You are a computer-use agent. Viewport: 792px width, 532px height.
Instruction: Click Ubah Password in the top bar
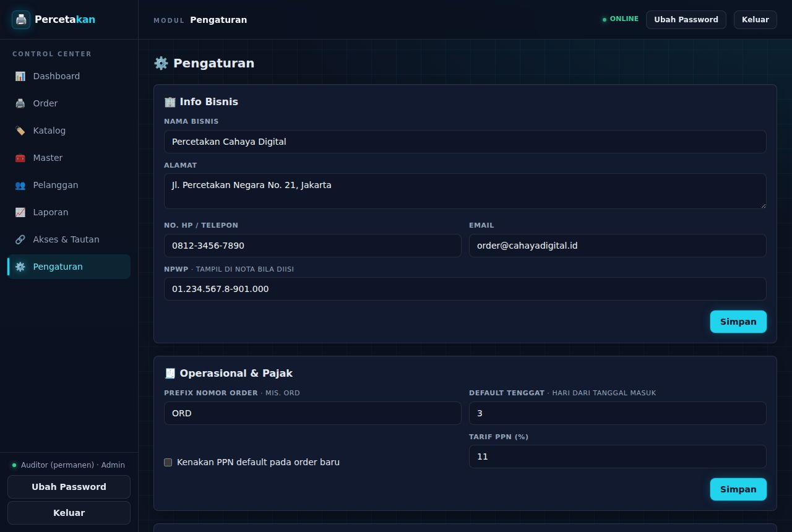click(686, 20)
